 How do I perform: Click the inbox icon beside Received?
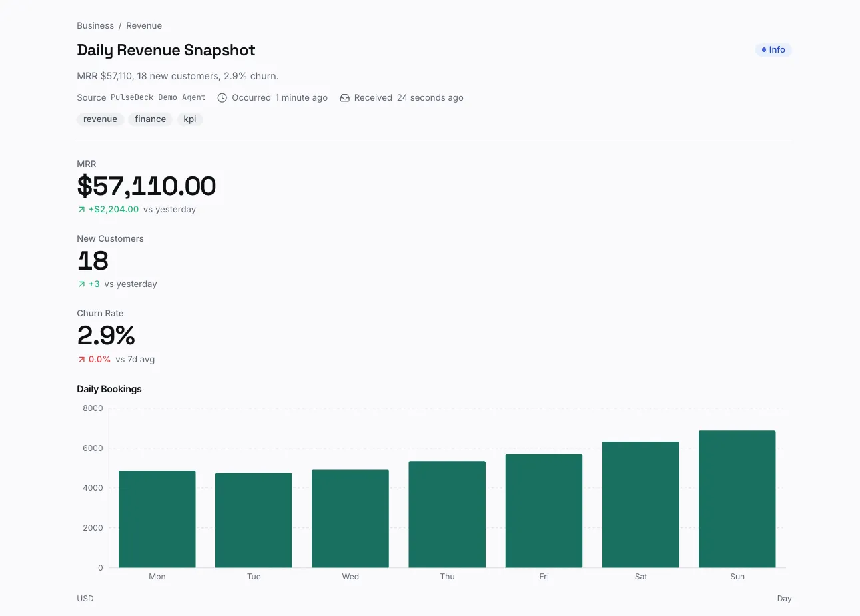(345, 98)
